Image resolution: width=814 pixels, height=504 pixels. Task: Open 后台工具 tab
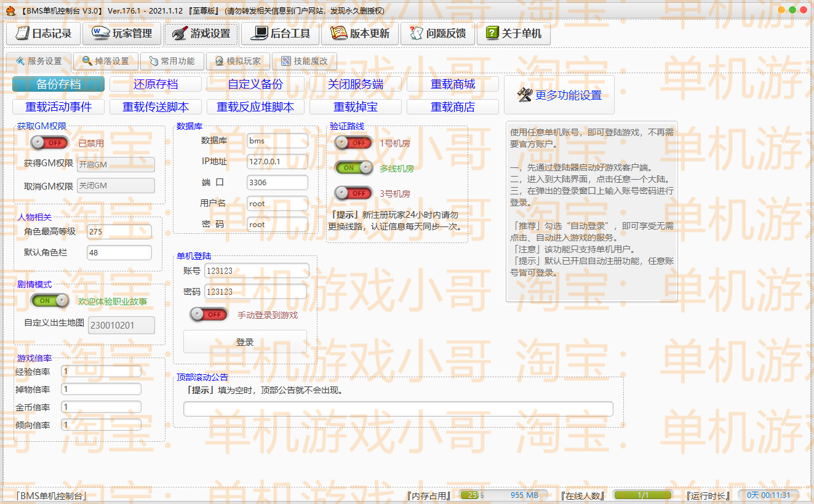[x=280, y=34]
